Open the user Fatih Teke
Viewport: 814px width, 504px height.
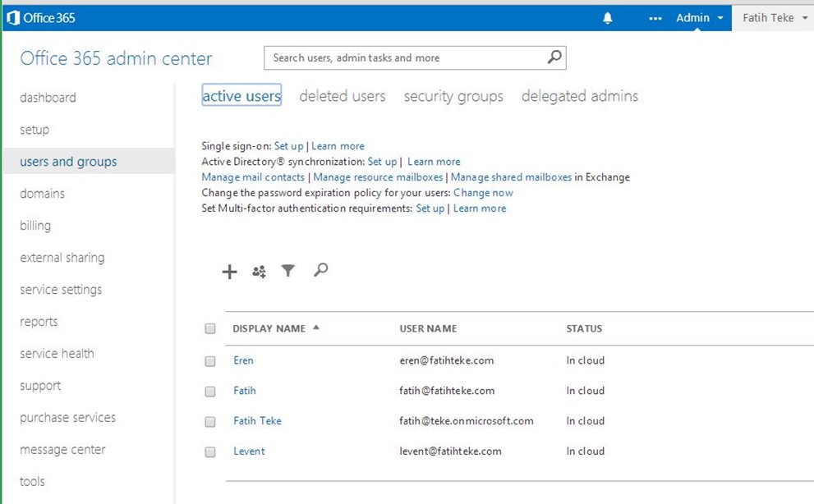click(257, 420)
